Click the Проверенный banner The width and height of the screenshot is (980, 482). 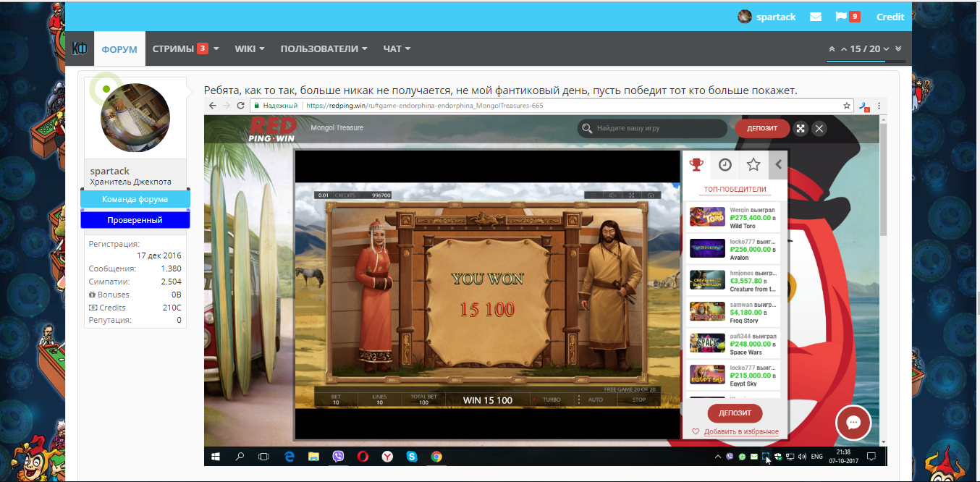click(x=135, y=220)
